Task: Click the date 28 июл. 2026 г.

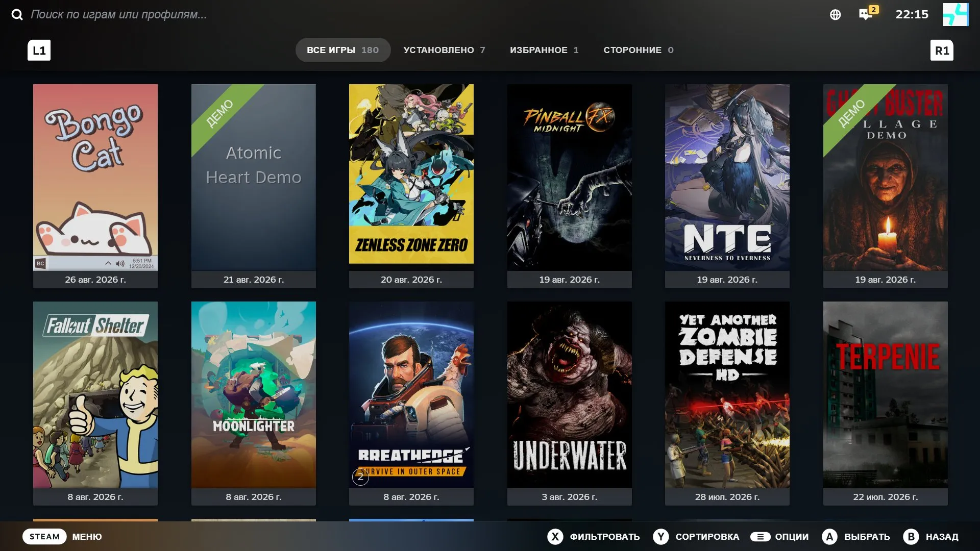Action: pos(727,497)
